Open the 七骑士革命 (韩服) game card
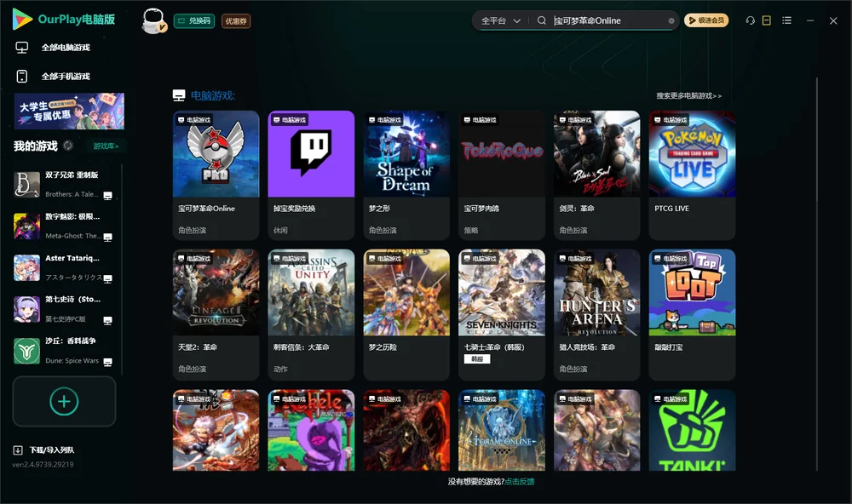Image resolution: width=852 pixels, height=504 pixels. [x=502, y=314]
